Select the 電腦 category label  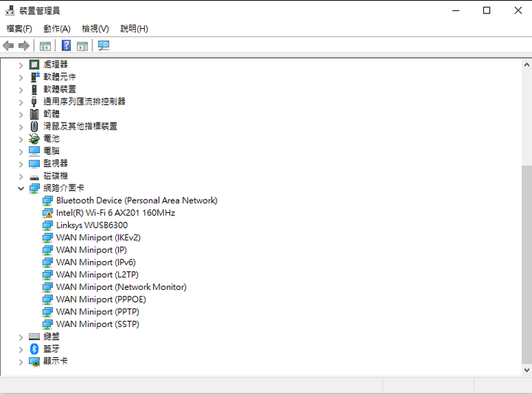point(52,151)
